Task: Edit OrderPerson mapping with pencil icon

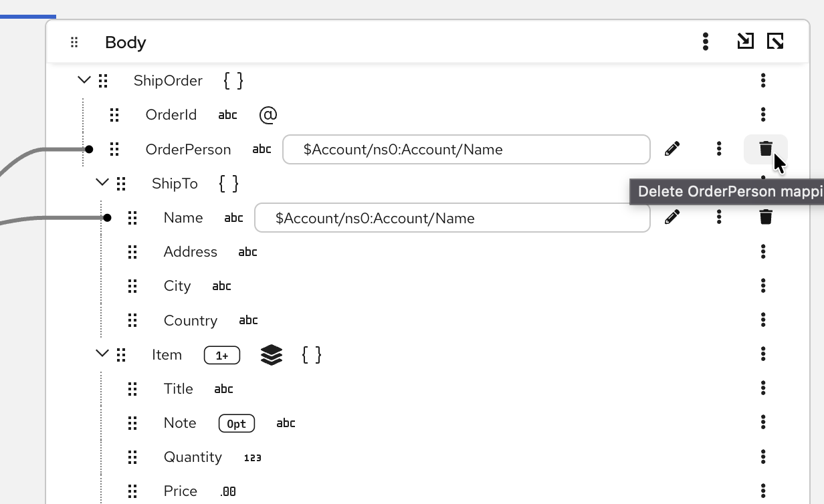Action: pyautogui.click(x=672, y=148)
